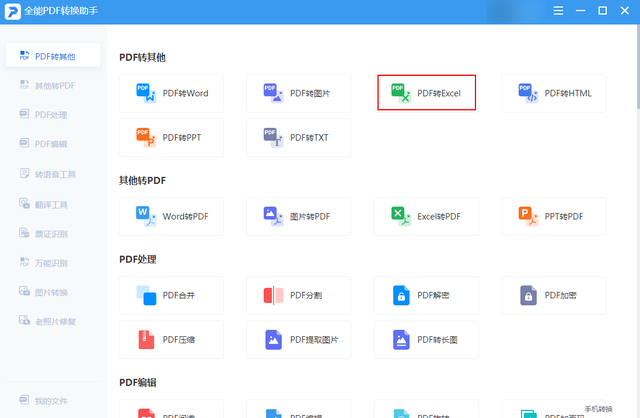Click the PDF转其他 section heading in the main panel
Screen dimensions: 640x418
tap(142, 57)
